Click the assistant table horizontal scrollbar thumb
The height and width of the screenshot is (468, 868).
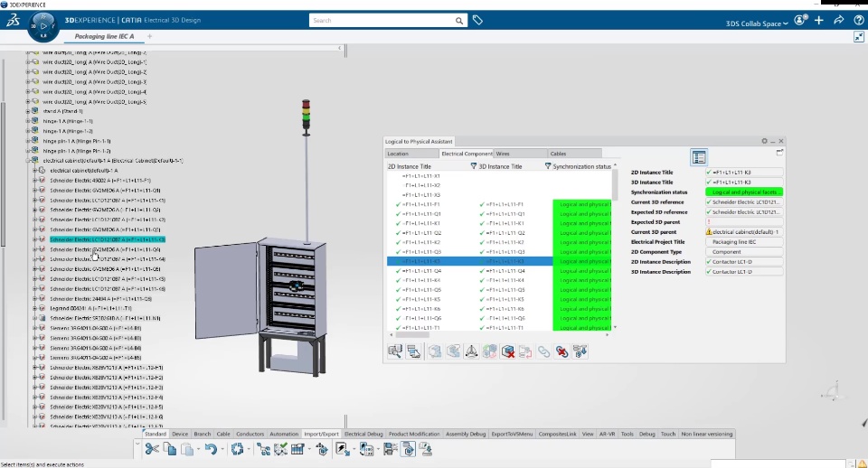[412, 334]
